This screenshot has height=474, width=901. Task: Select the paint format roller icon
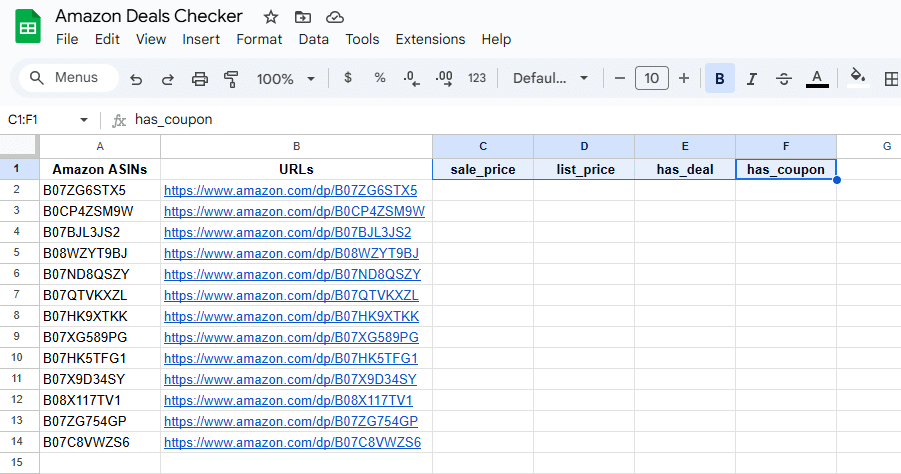click(232, 78)
